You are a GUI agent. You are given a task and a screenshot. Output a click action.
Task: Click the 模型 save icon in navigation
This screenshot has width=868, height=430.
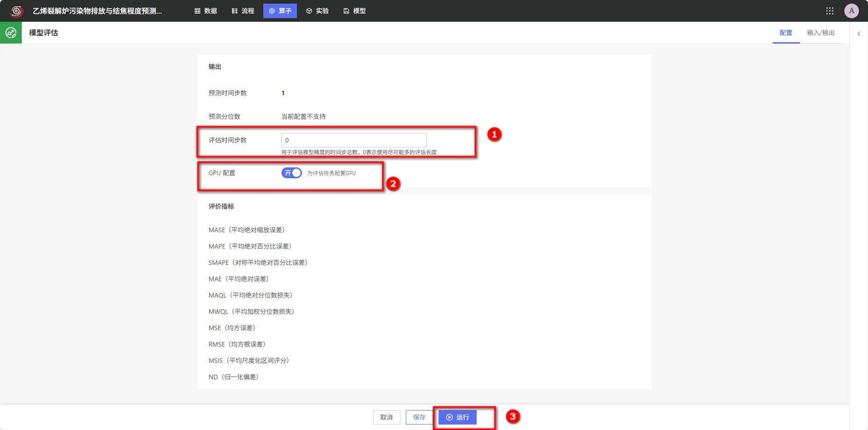[346, 11]
